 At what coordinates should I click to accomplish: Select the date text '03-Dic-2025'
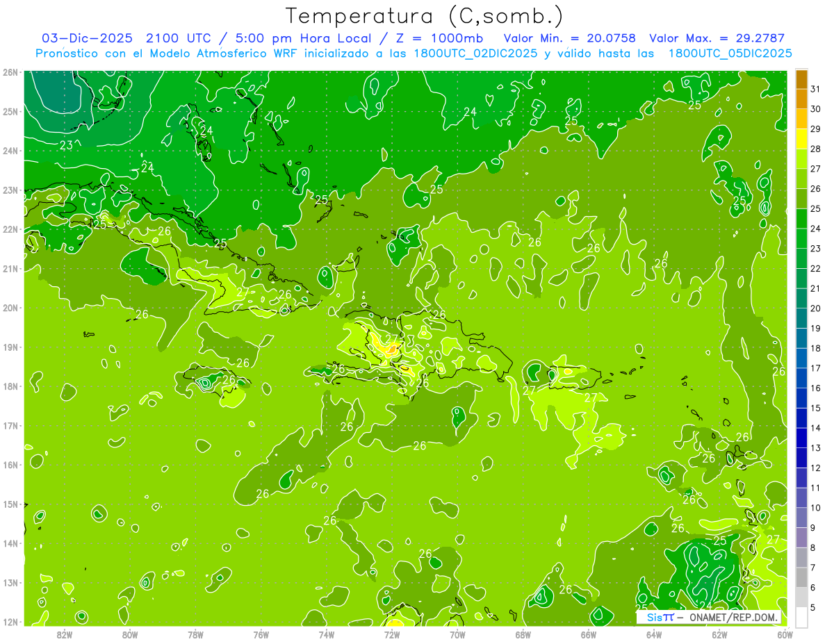click(87, 38)
